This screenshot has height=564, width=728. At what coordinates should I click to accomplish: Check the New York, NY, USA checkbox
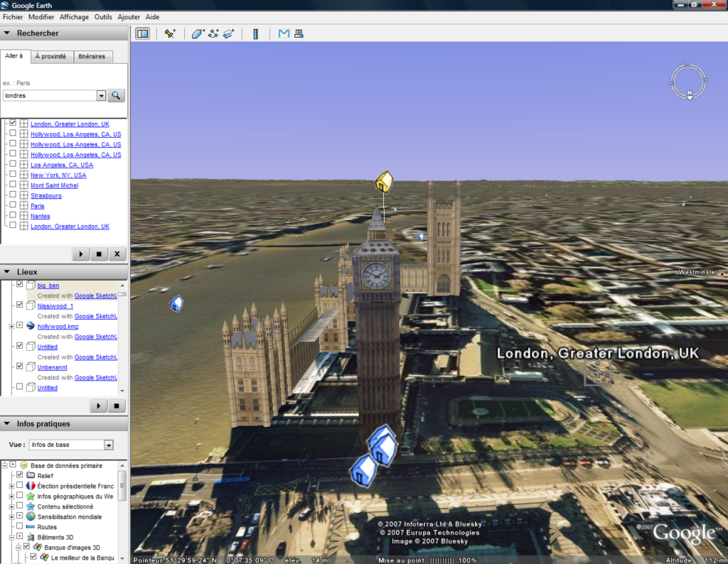coord(13,174)
